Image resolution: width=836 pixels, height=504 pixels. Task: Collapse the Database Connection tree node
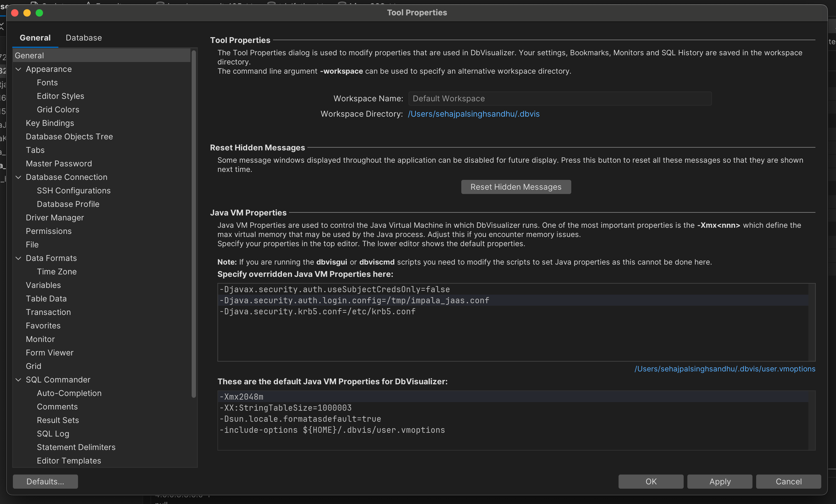[19, 177]
